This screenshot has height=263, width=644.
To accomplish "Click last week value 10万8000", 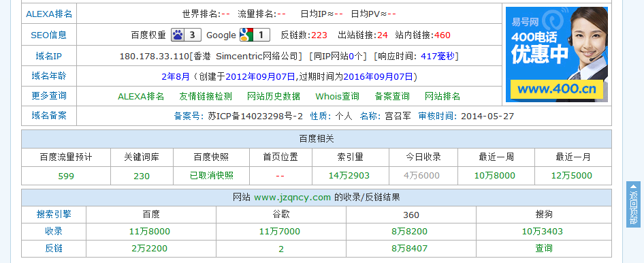I will click(x=494, y=176).
